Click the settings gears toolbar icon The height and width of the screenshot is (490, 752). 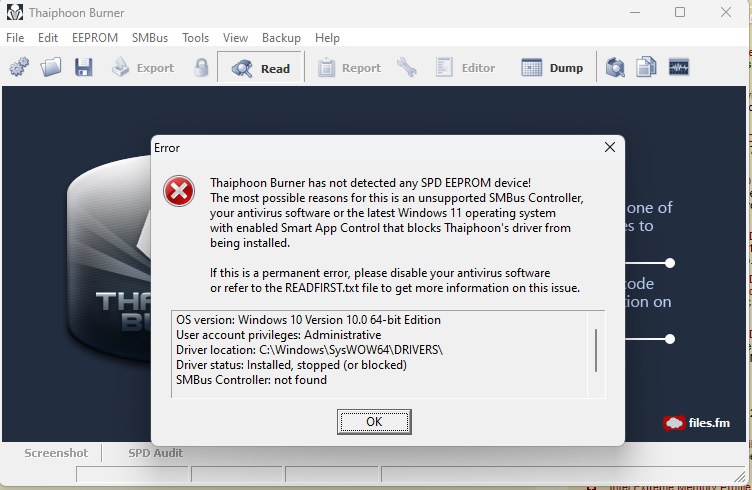coord(19,67)
